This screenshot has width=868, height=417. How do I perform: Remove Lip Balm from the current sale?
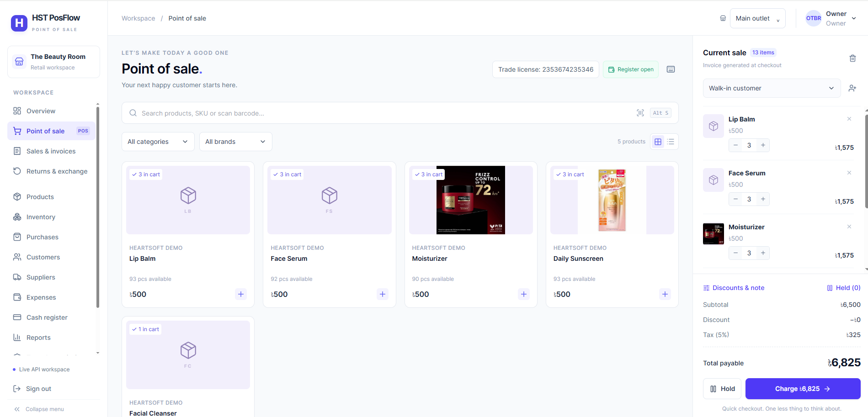click(x=849, y=119)
